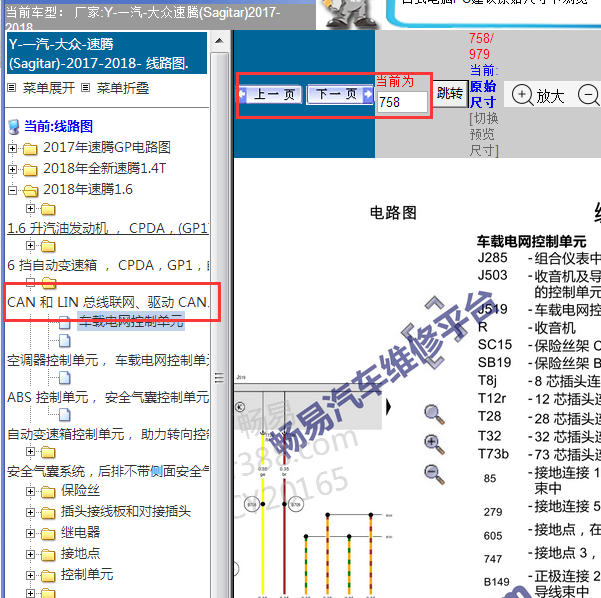Click document icon above 自动变速箱控制单元 entry

[64, 415]
